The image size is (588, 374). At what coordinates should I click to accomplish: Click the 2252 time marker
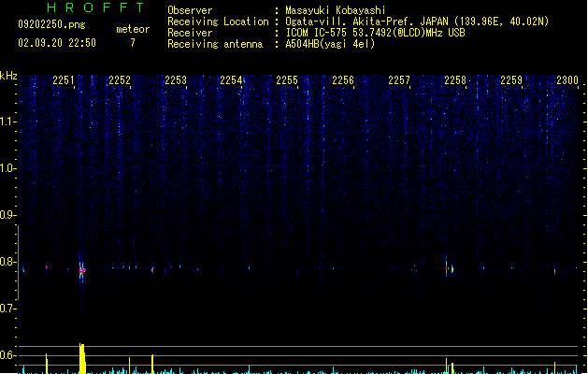[120, 80]
